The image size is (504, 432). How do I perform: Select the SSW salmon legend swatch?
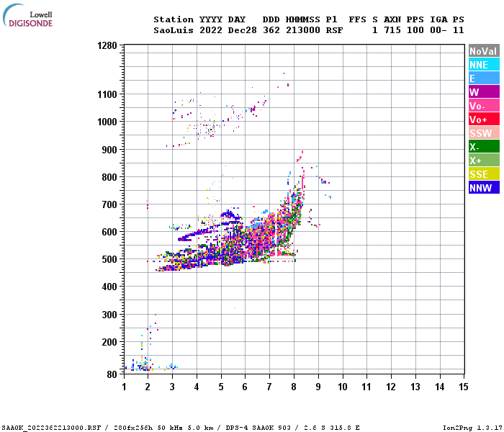click(x=484, y=132)
